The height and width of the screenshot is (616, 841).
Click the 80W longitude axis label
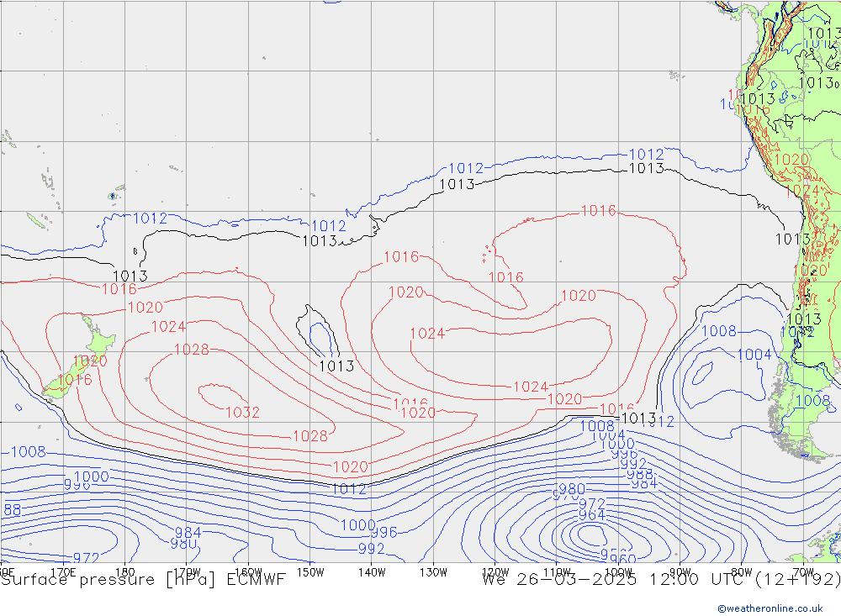[x=742, y=572]
